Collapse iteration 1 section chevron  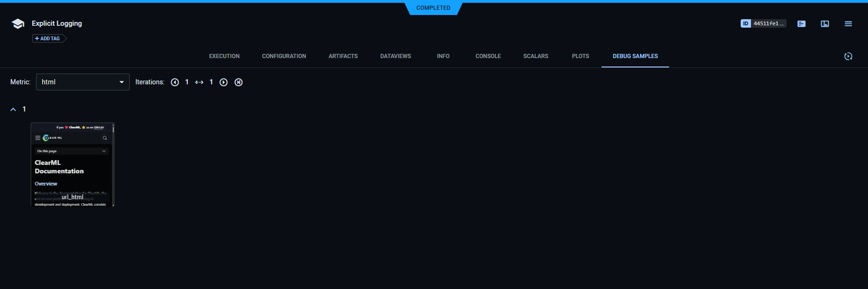tap(13, 109)
